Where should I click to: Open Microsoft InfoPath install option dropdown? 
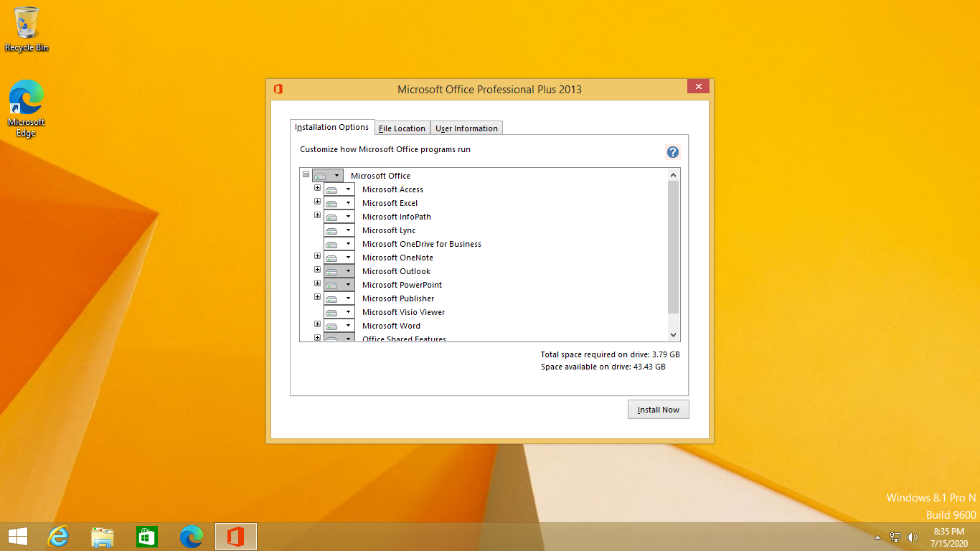click(x=339, y=217)
